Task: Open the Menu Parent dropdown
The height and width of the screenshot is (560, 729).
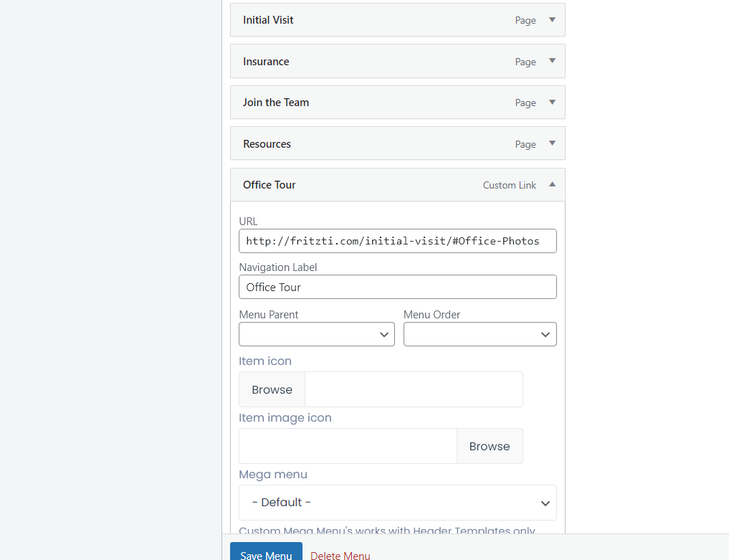Action: click(316, 334)
